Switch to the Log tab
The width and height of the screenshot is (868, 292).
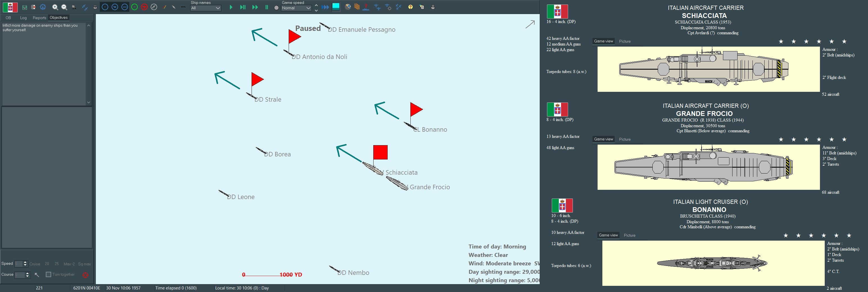pos(23,18)
